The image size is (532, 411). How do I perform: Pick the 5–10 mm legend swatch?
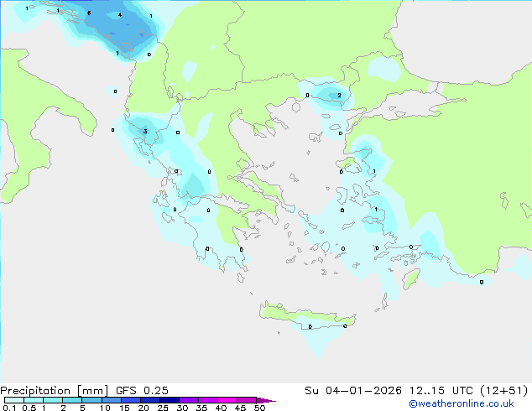tap(91, 400)
